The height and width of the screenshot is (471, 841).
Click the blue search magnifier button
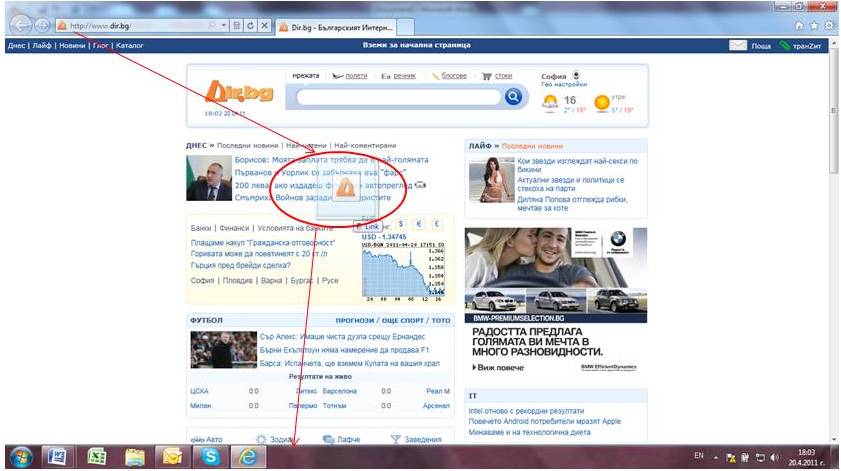click(x=513, y=97)
